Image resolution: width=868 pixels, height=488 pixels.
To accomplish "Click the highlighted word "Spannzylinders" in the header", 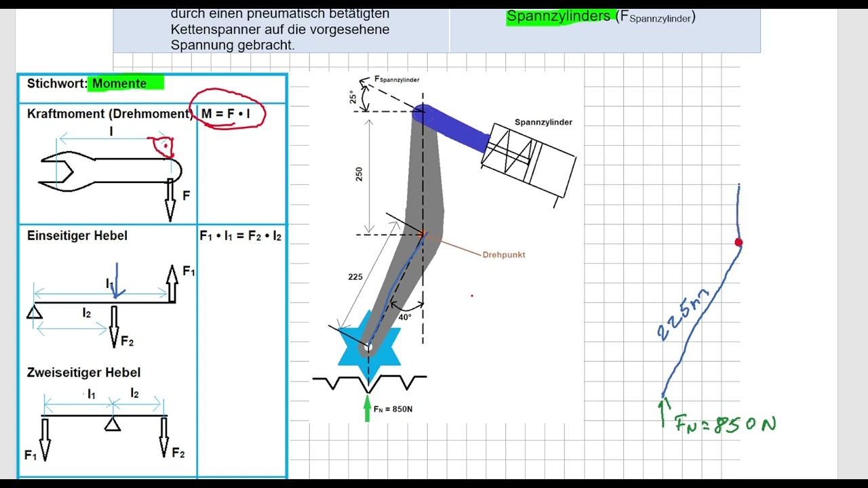I will (x=558, y=17).
